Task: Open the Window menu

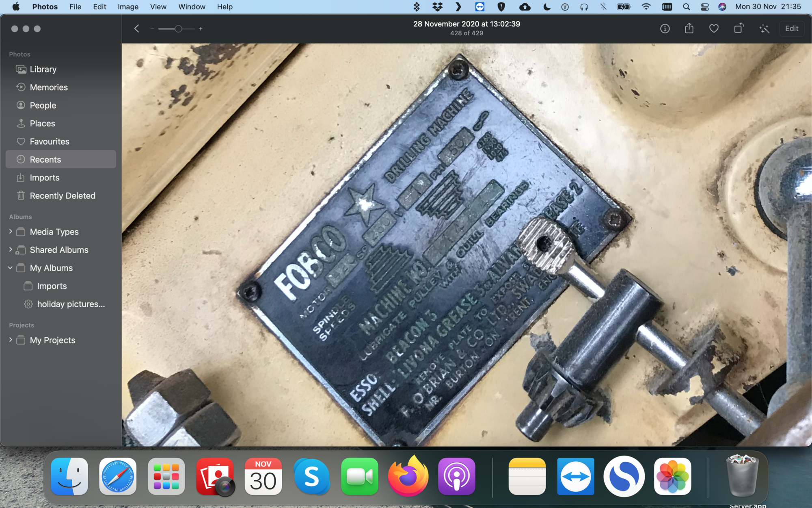Action: [192, 7]
